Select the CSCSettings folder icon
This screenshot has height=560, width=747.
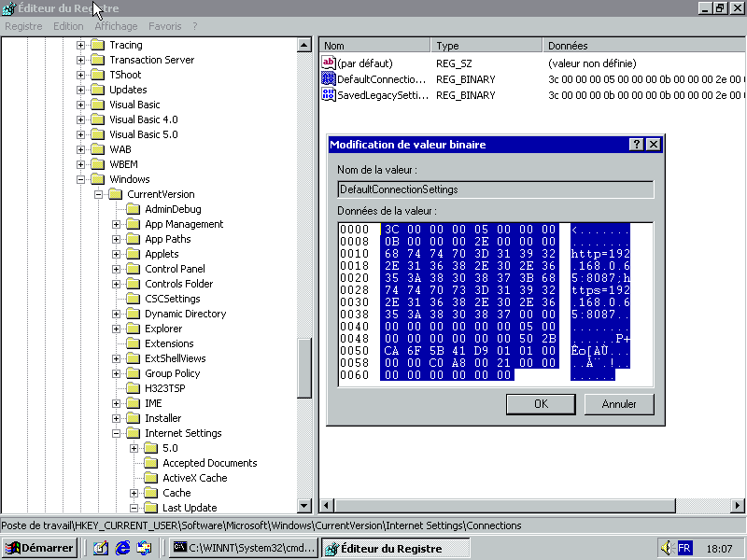pyautogui.click(x=134, y=299)
